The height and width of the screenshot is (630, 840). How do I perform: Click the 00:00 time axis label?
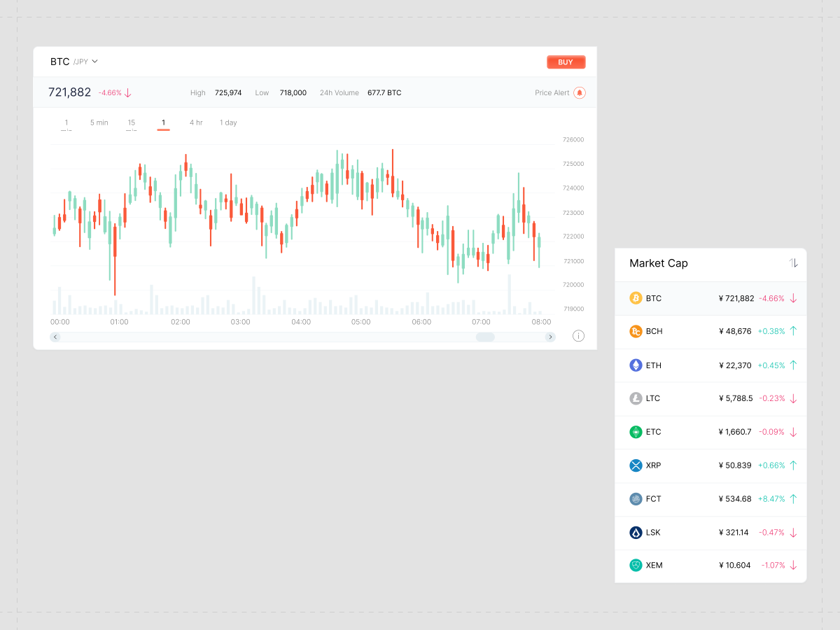point(60,322)
